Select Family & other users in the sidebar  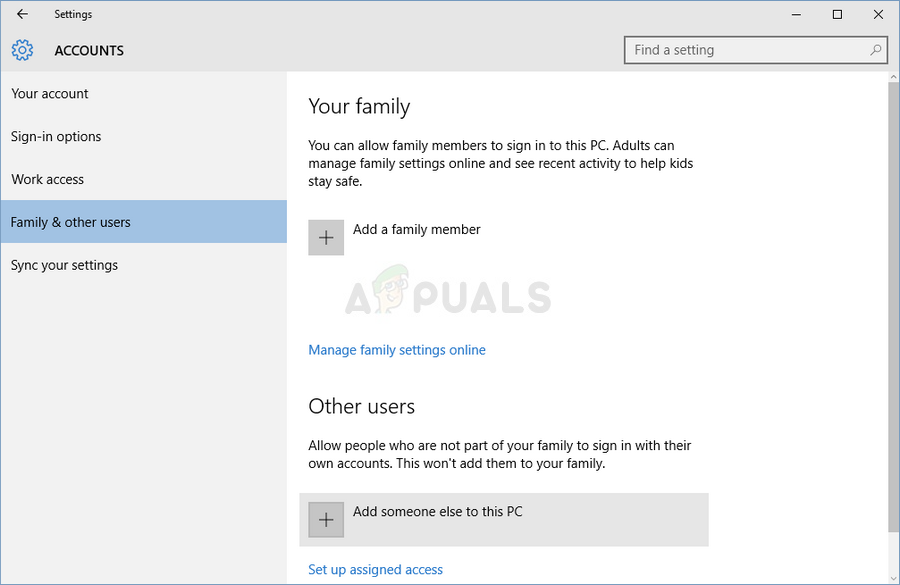coord(71,222)
